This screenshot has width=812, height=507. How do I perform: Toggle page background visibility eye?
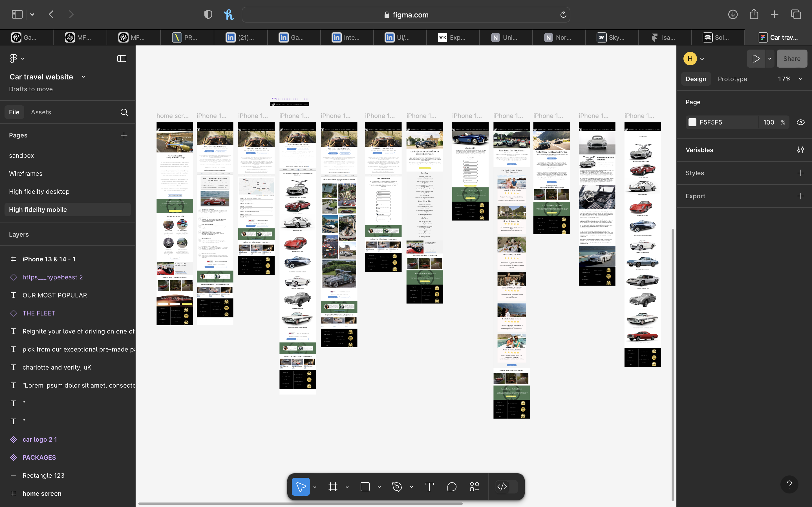tap(801, 123)
